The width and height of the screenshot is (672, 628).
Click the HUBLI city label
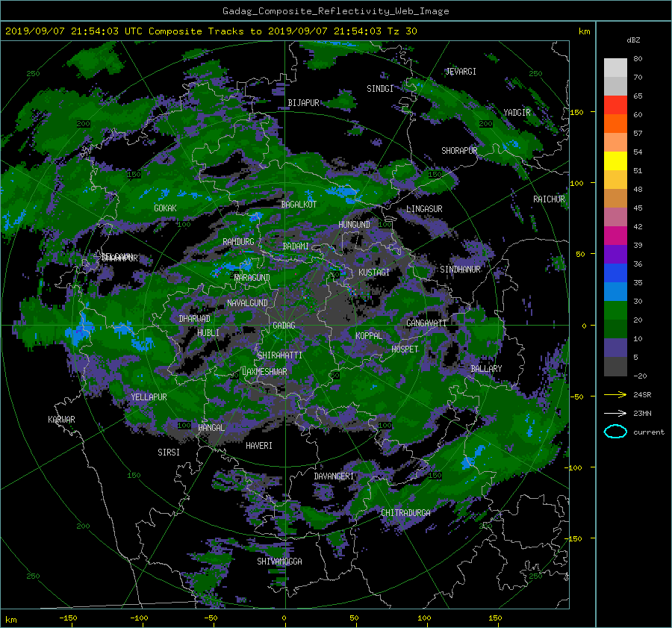208,333
